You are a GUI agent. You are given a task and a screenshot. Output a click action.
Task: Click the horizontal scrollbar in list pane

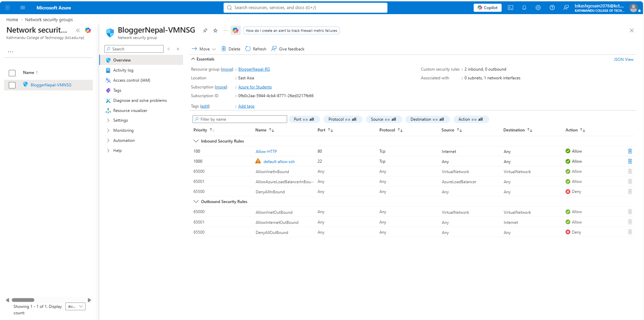[23, 300]
